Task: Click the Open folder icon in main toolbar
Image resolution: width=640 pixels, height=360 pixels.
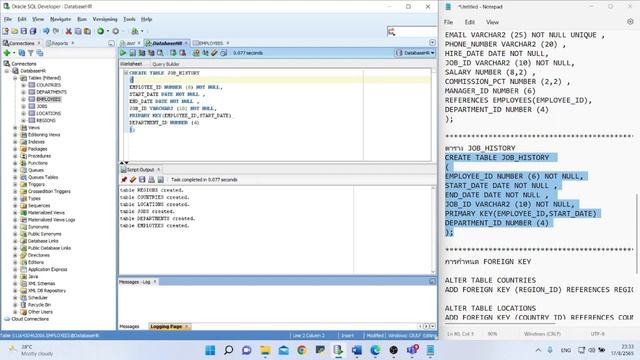Action: coord(14,31)
